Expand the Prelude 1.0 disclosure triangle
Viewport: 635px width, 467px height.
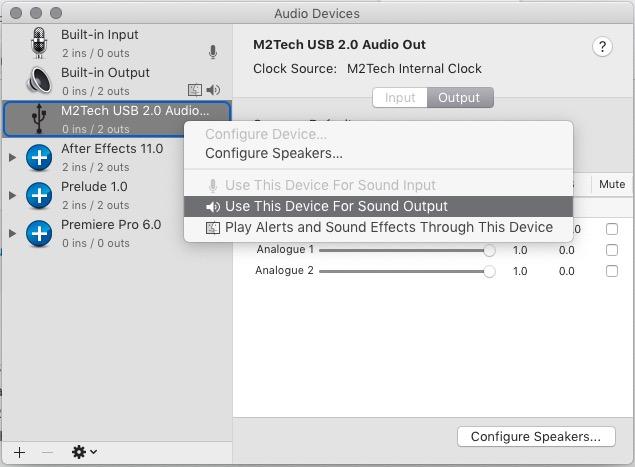click(13, 195)
